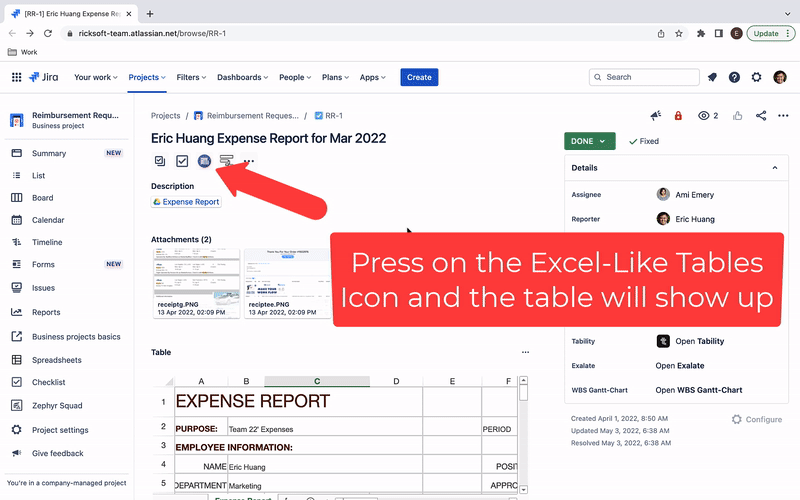The image size is (800, 500).
Task: Open issue actions three-dots menu
Action: (783, 116)
